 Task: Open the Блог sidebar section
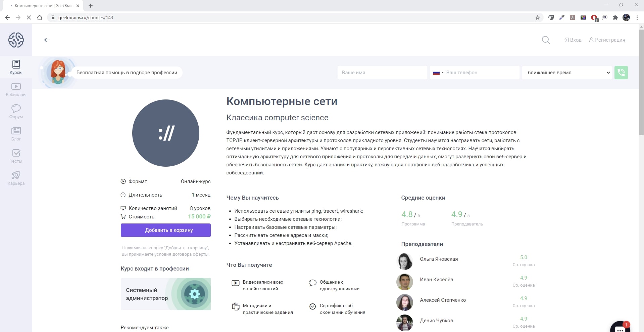(x=16, y=134)
